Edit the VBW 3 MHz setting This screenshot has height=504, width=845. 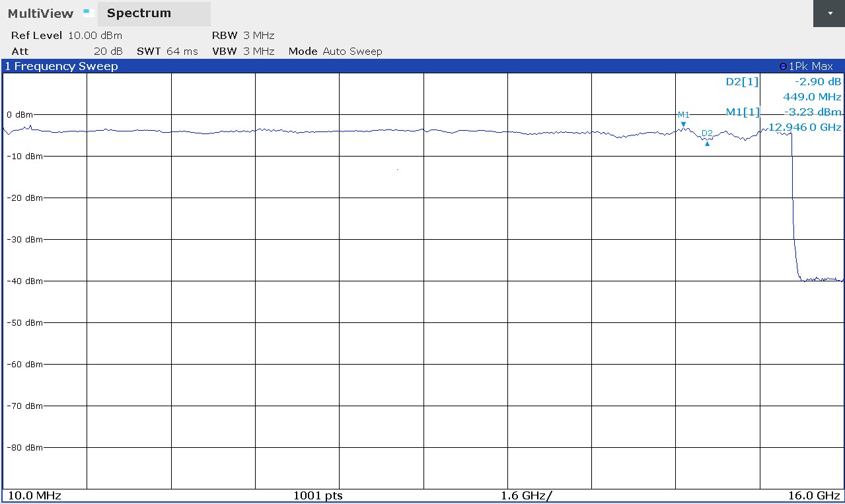click(x=243, y=52)
